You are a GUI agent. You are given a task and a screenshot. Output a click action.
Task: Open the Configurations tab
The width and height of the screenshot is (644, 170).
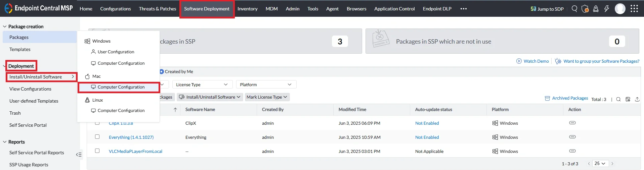click(x=116, y=9)
